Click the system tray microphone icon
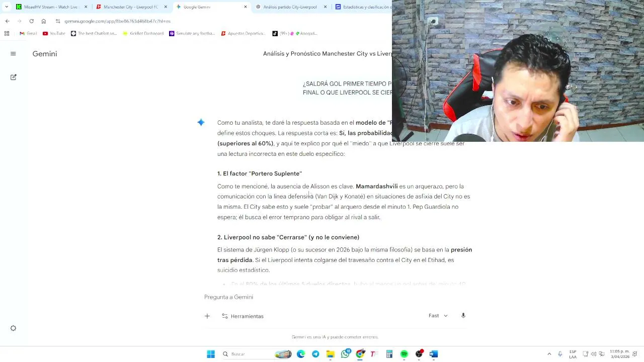The image size is (644, 362). tap(560, 354)
